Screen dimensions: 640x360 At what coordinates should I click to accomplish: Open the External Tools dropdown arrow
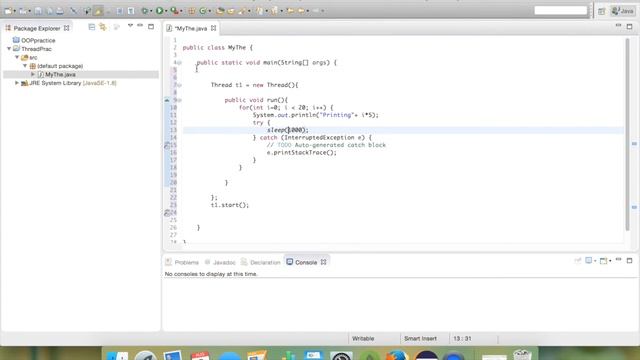pos(181,11)
